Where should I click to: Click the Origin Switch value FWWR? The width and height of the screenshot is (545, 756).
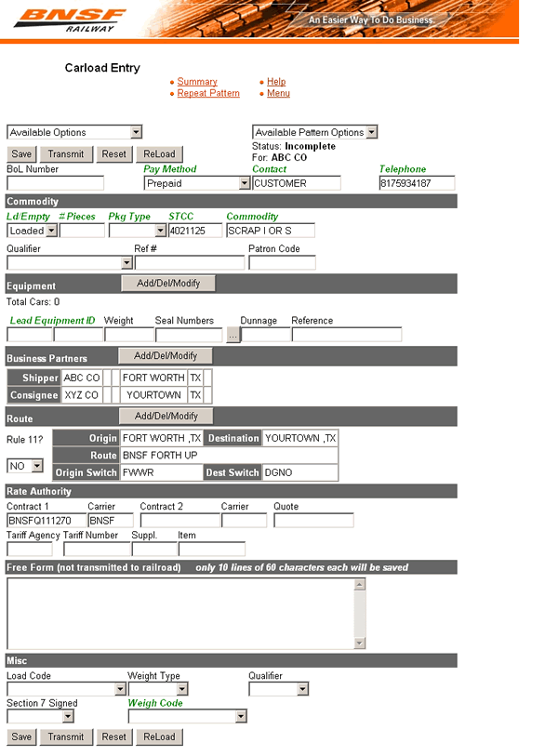(161, 472)
